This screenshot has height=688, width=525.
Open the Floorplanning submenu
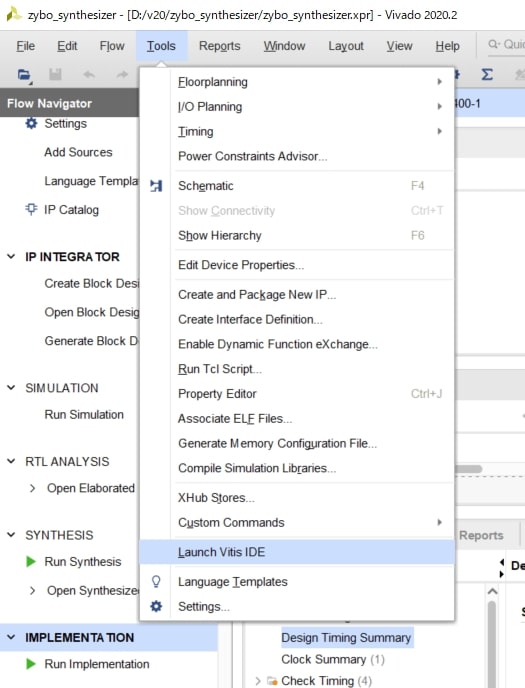[297, 82]
